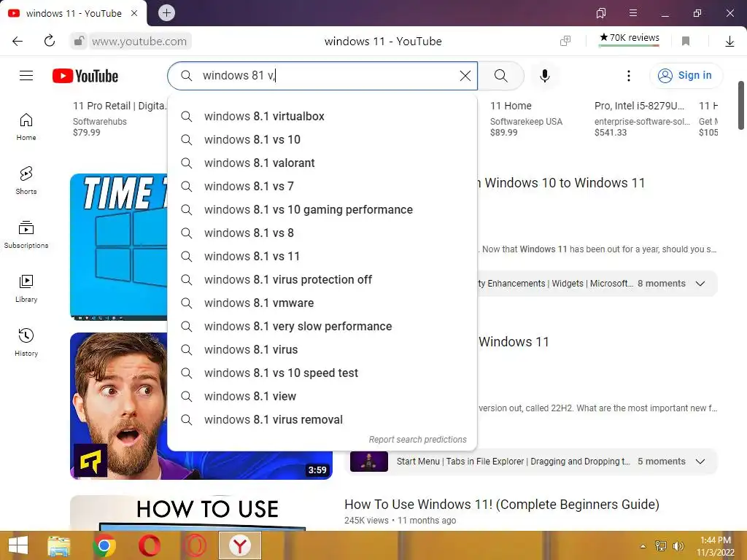Open the 70K reviews badge

pyautogui.click(x=629, y=39)
